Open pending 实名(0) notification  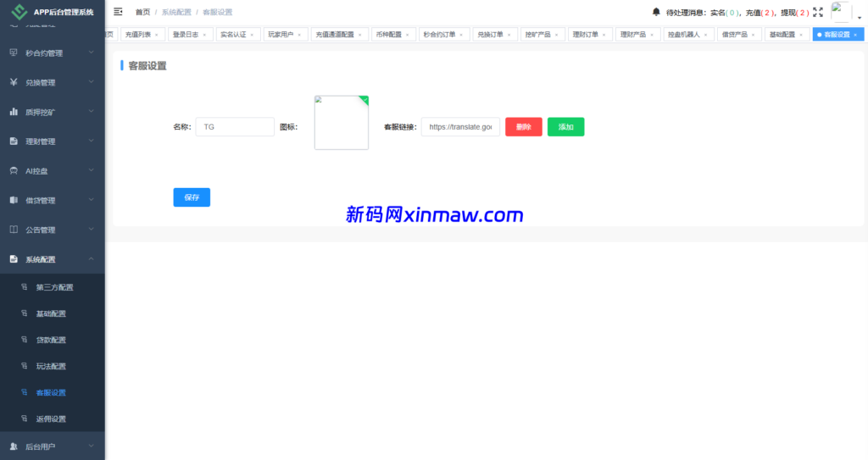click(725, 12)
